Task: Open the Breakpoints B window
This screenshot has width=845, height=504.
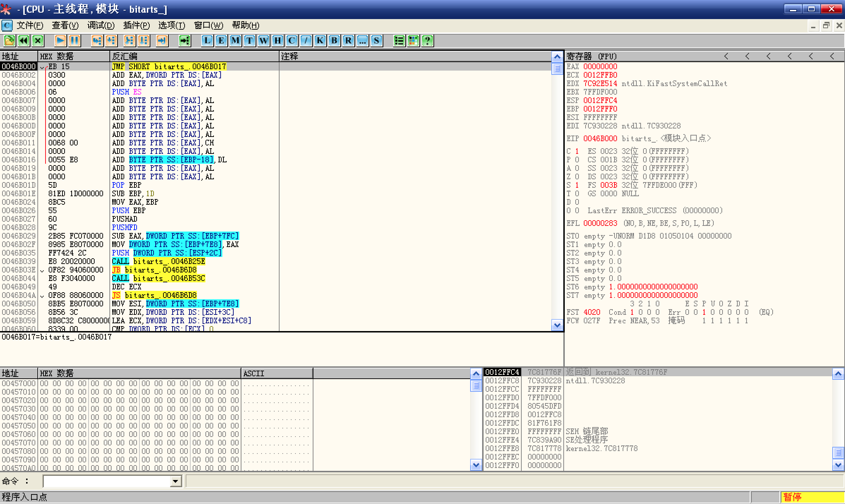Action: click(334, 41)
